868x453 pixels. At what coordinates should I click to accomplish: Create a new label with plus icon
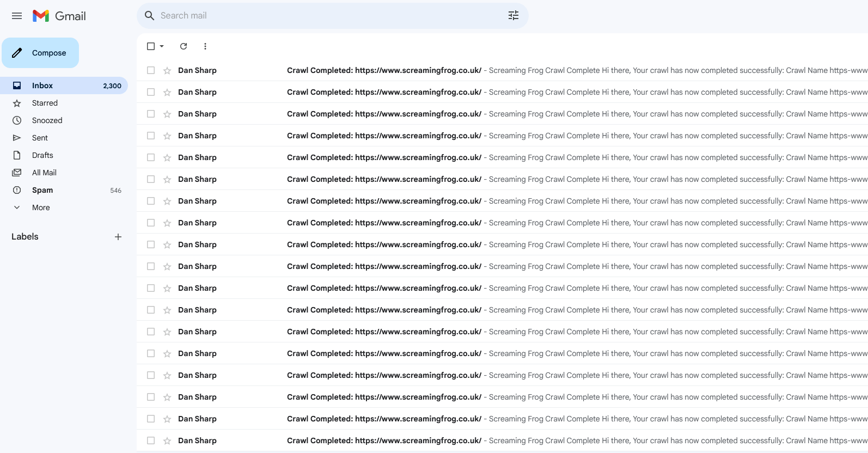click(x=118, y=237)
